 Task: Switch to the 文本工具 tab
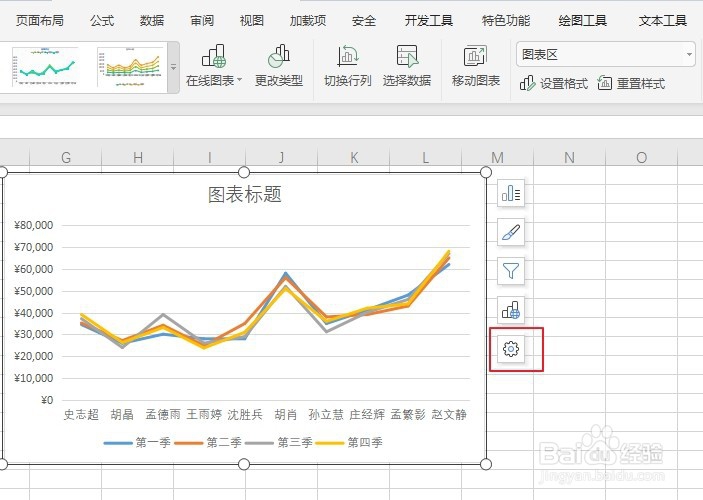pos(663,21)
